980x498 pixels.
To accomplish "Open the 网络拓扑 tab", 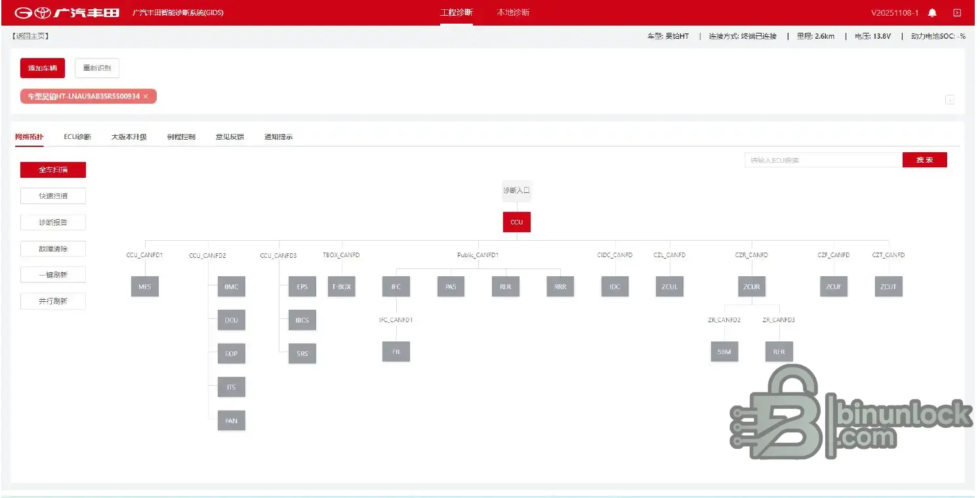I will tap(30, 137).
